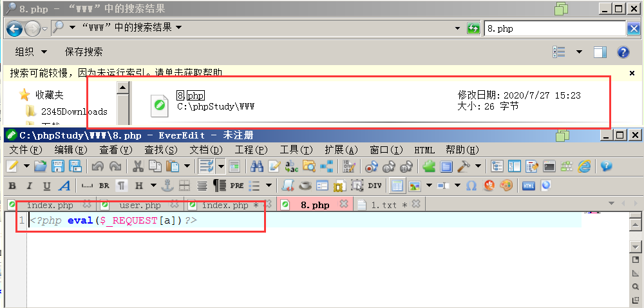Copy selection with the copy icon
Screen dimensions: 644x308
coord(155,166)
